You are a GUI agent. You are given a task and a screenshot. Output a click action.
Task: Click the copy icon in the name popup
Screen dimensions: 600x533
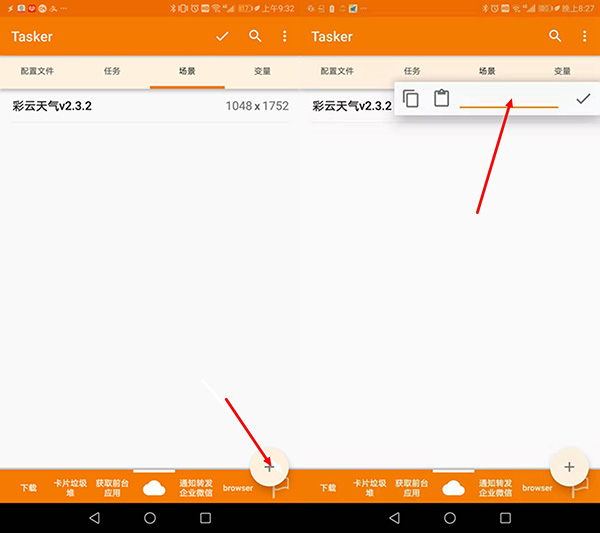point(411,99)
